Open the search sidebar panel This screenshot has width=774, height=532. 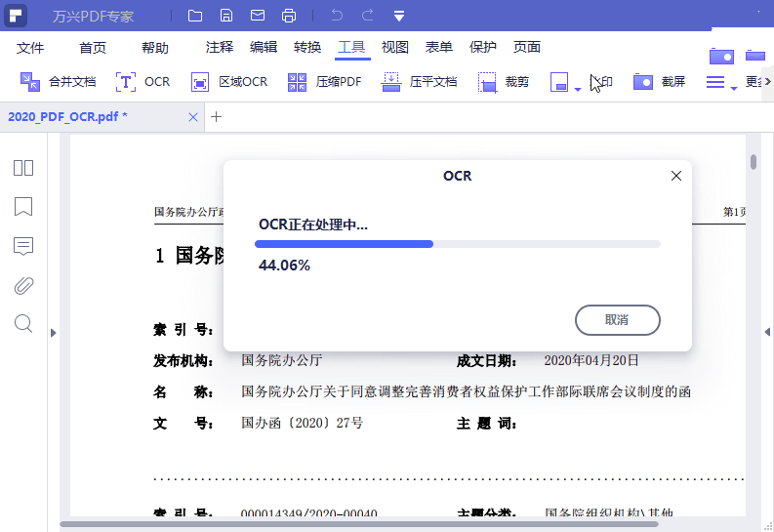click(23, 323)
